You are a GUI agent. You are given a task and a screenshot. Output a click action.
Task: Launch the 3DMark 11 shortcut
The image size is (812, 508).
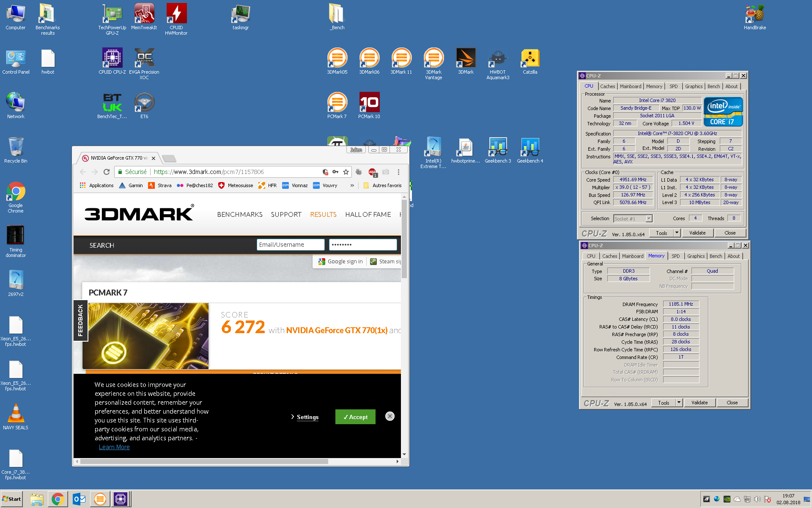coord(401,61)
